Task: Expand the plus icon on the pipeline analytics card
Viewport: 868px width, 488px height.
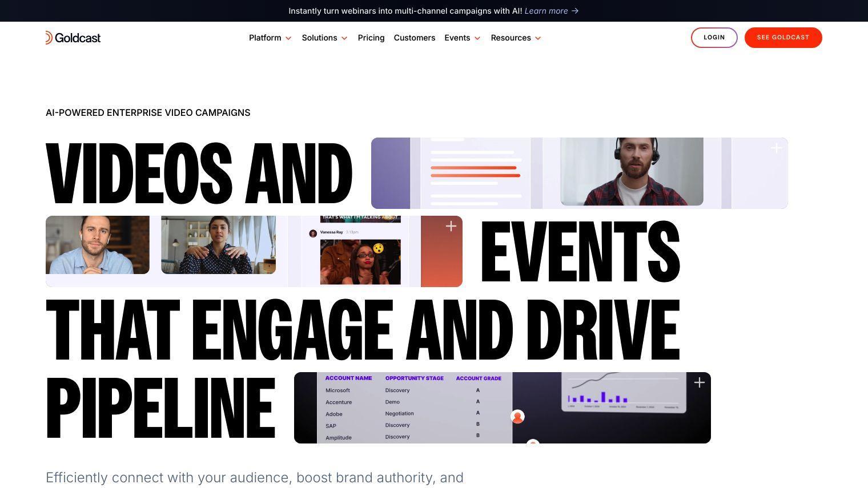Action: pyautogui.click(x=700, y=382)
